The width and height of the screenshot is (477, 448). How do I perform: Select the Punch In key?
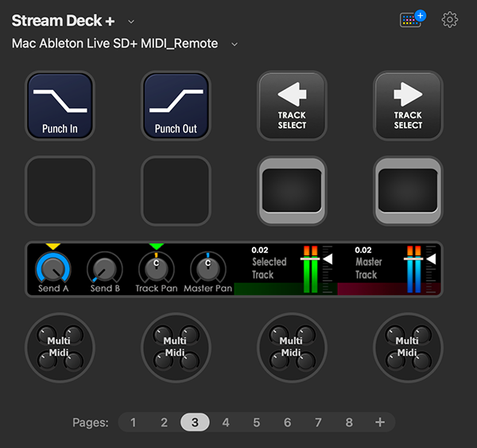tap(60, 106)
